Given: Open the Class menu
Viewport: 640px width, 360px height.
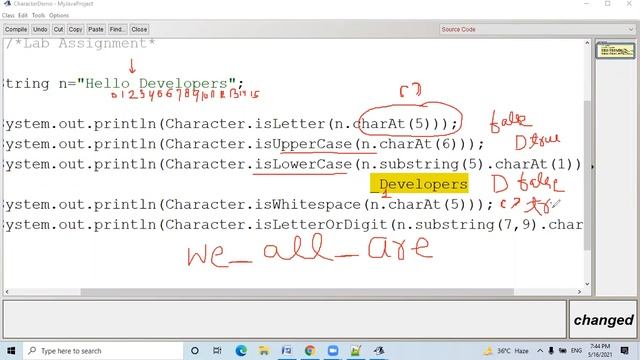Looking at the screenshot, I should 8,16.
